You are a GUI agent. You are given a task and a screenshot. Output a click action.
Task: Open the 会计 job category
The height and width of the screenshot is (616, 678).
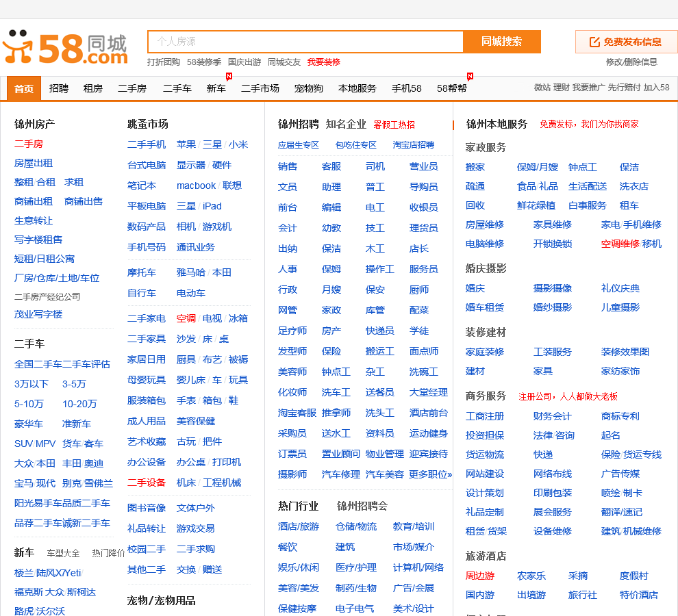288,228
